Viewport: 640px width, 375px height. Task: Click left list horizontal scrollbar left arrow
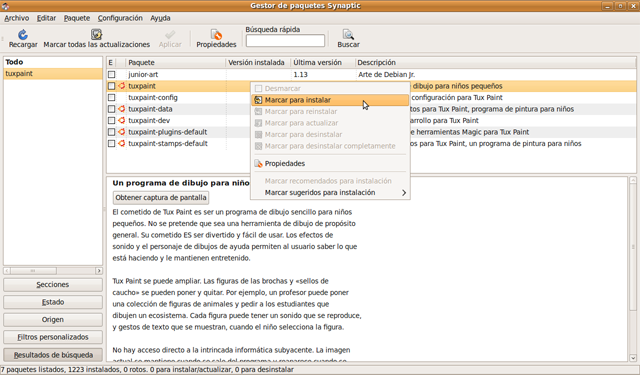click(7, 271)
